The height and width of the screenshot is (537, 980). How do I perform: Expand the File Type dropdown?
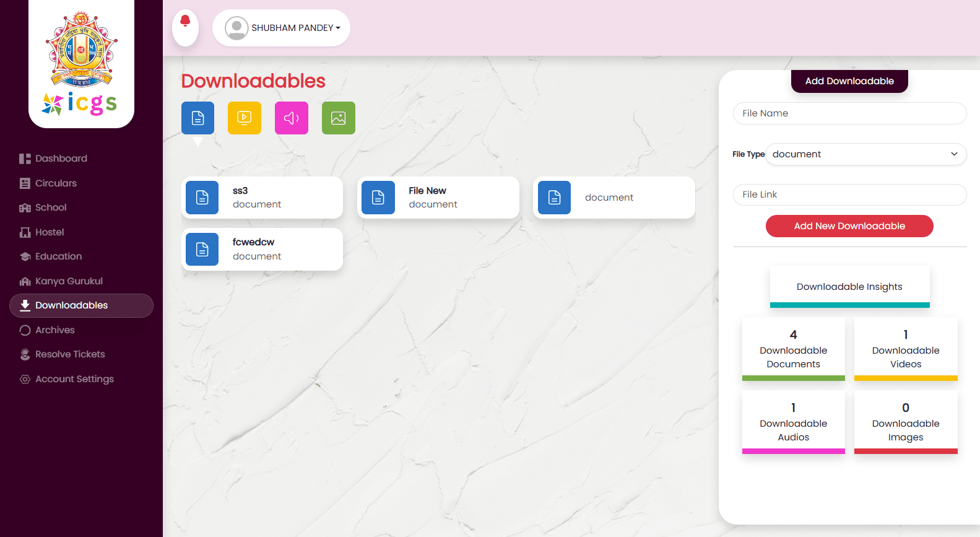[x=865, y=154]
